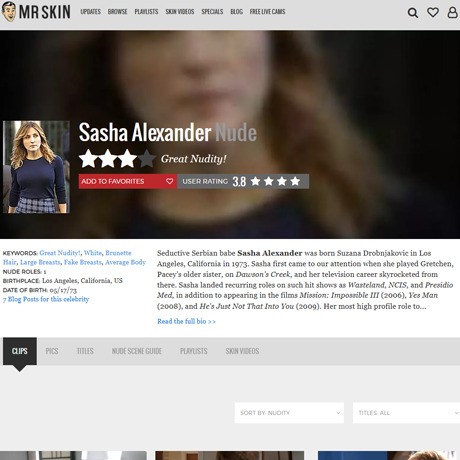Follow the Average Body keyword link

tap(125, 262)
